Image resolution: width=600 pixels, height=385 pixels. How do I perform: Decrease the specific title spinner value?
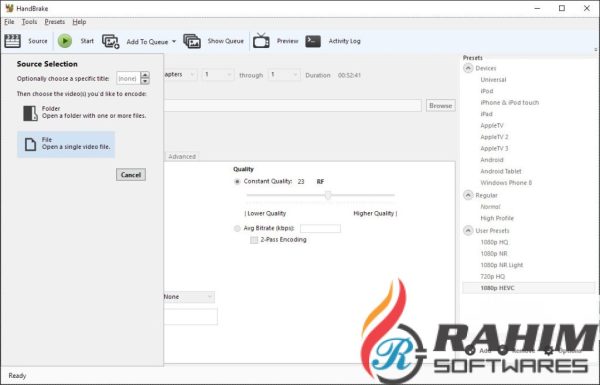pyautogui.click(x=145, y=81)
